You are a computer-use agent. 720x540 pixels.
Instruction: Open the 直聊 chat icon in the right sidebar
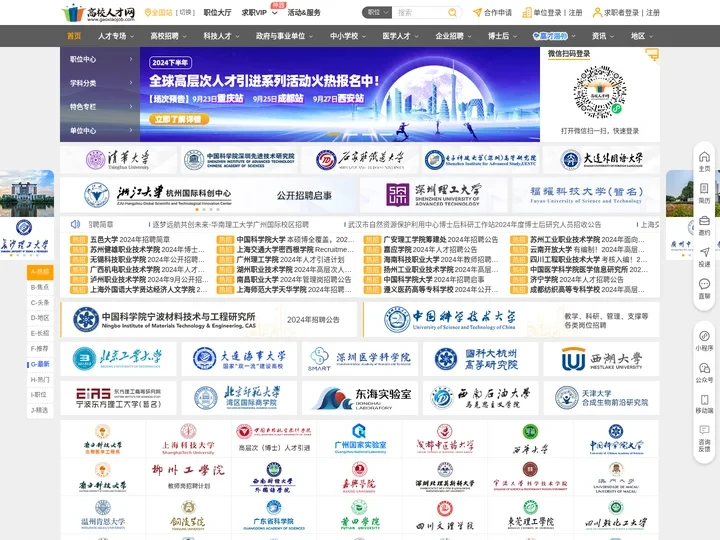704,284
